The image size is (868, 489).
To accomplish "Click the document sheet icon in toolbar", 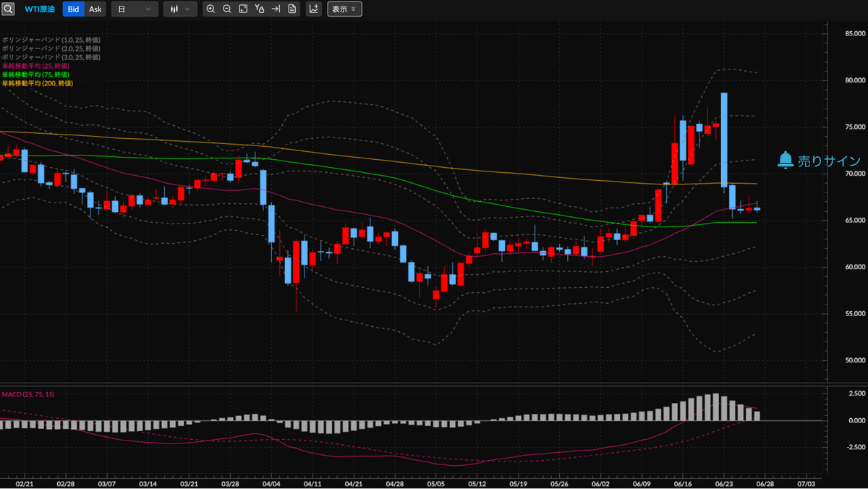I will (x=292, y=9).
